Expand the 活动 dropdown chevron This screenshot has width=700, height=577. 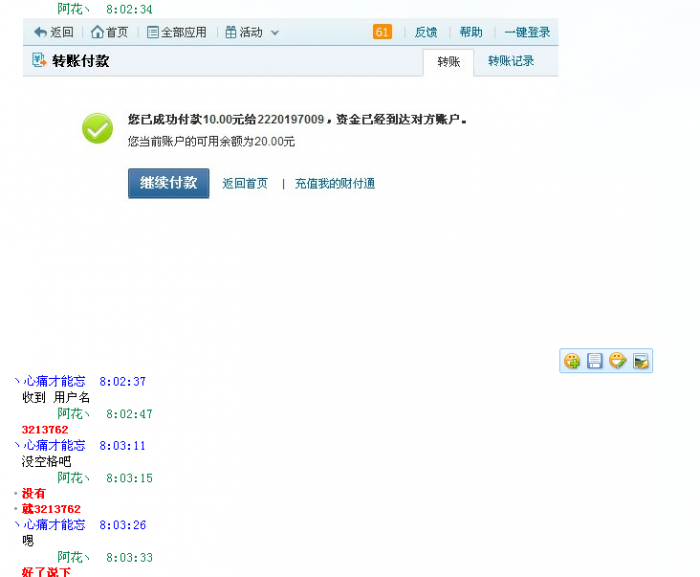pyautogui.click(x=275, y=33)
